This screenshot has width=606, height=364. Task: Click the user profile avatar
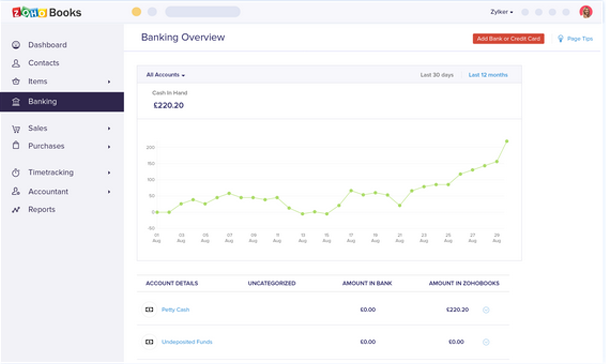point(586,12)
